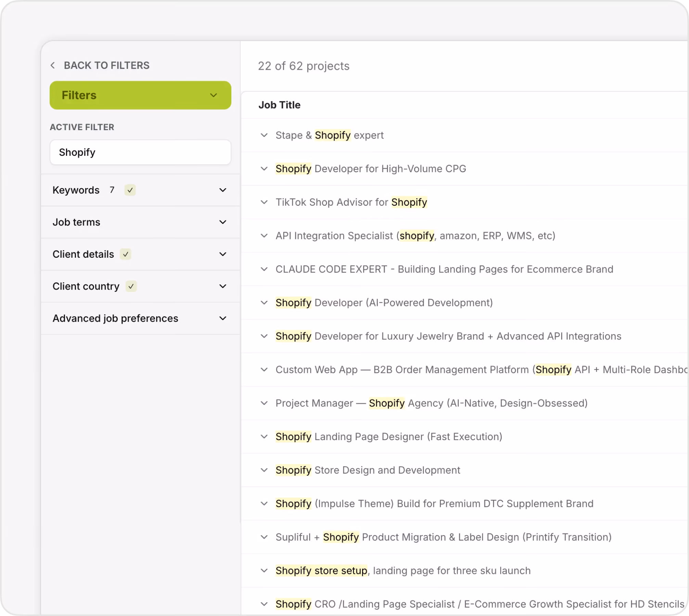Open Custom Web App B2B Order Management job
This screenshot has width=689, height=616.
click(482, 370)
